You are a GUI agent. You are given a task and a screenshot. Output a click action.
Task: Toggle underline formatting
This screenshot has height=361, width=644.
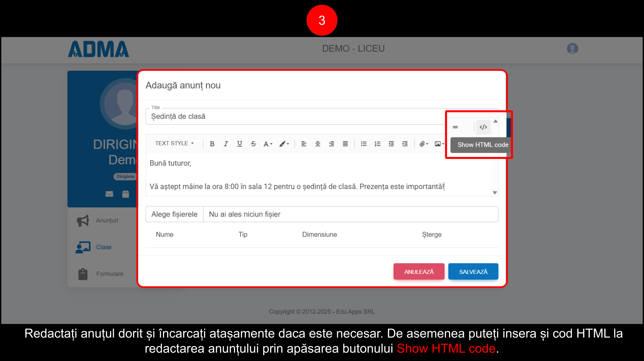click(240, 144)
